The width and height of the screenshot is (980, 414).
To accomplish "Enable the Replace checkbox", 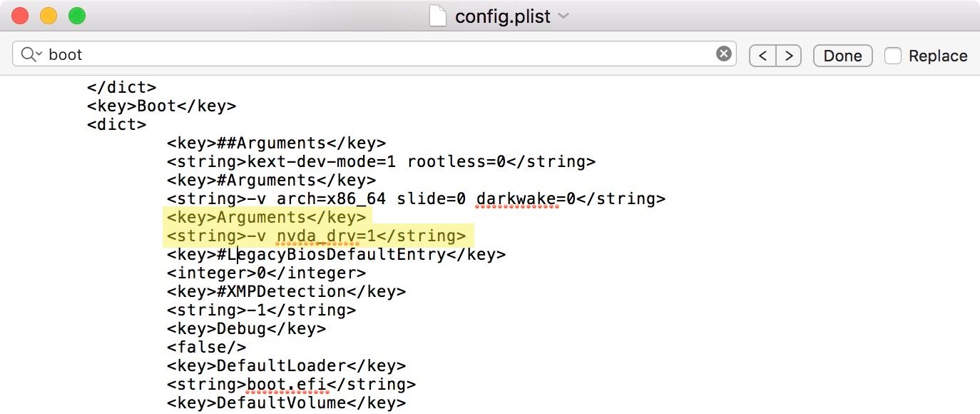I will (x=893, y=56).
